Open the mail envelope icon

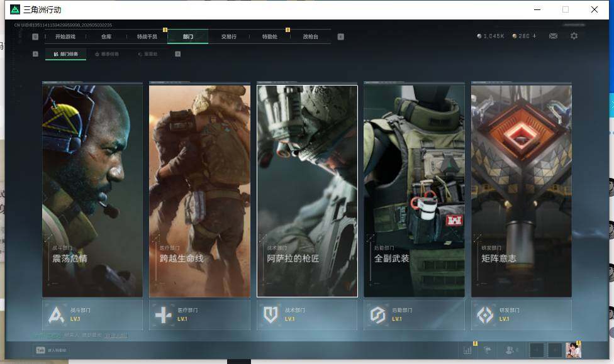coord(554,36)
